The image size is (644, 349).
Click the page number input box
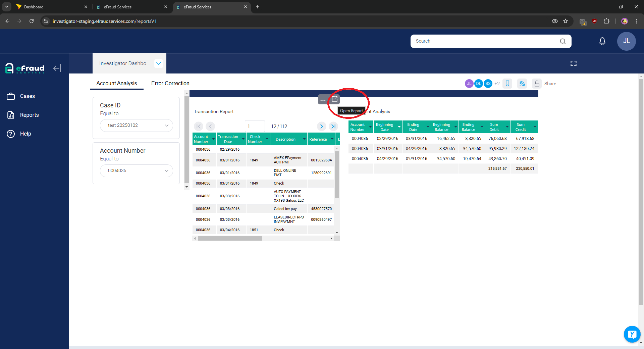255,127
